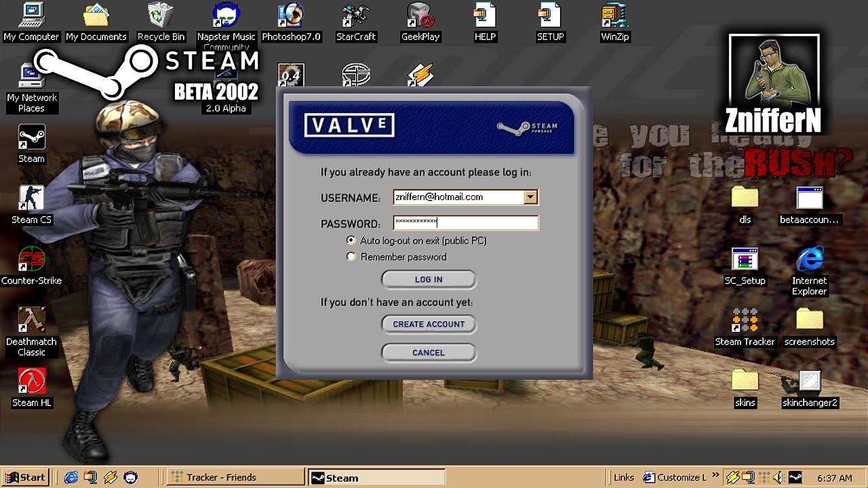This screenshot has width=868, height=488.
Task: Launch the Napster Music Community shortcut
Action: 226,15
